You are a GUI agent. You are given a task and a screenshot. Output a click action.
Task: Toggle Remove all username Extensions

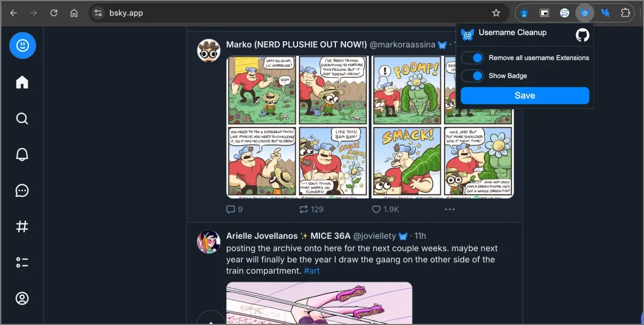pyautogui.click(x=473, y=58)
